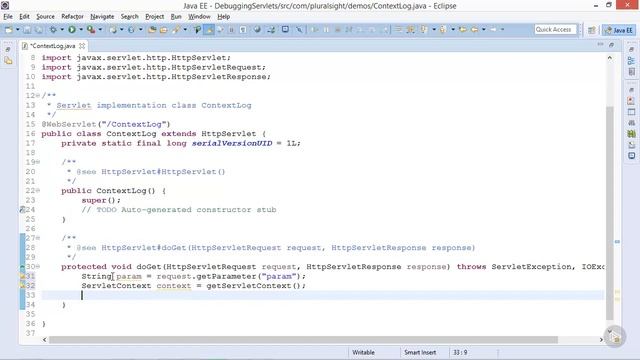Restore the top right trim view stack
The height and width of the screenshot is (360, 640).
(631, 49)
